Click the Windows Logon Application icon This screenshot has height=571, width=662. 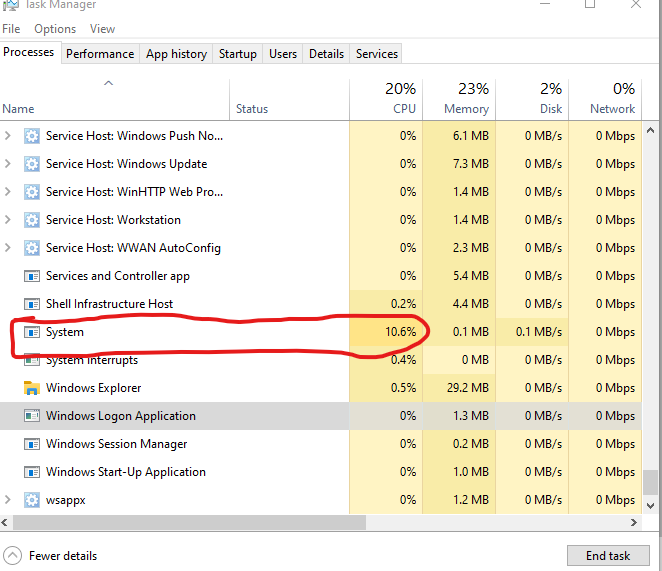point(32,416)
